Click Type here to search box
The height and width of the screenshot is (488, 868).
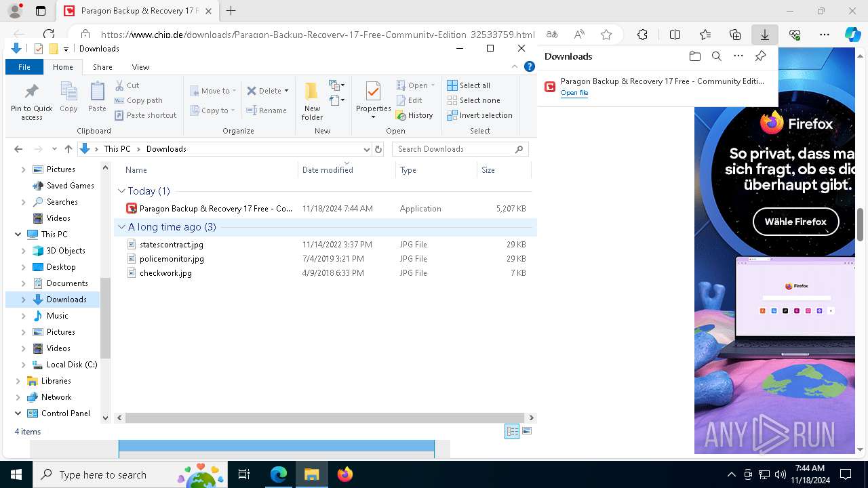tap(129, 474)
